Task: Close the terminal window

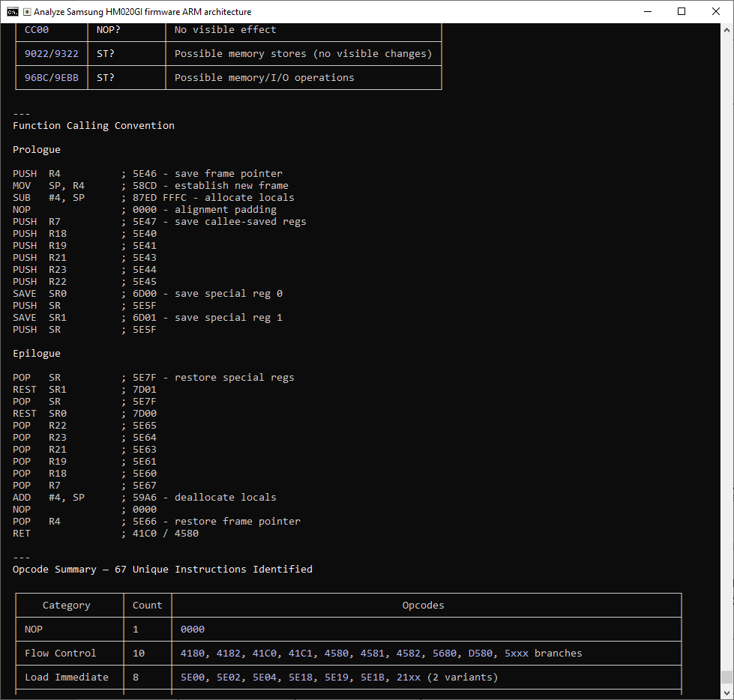Action: tap(716, 12)
